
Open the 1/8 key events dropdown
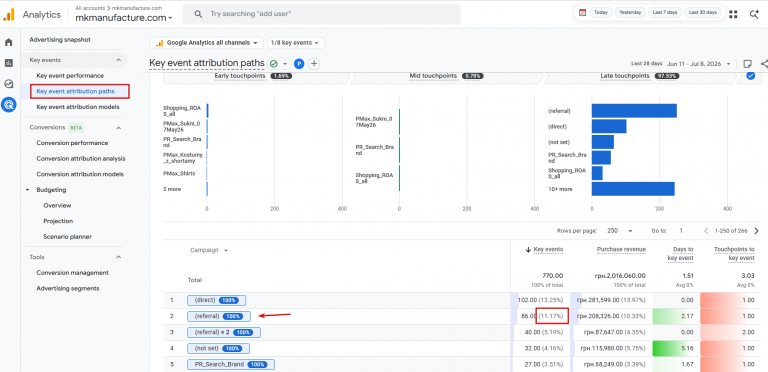(296, 43)
